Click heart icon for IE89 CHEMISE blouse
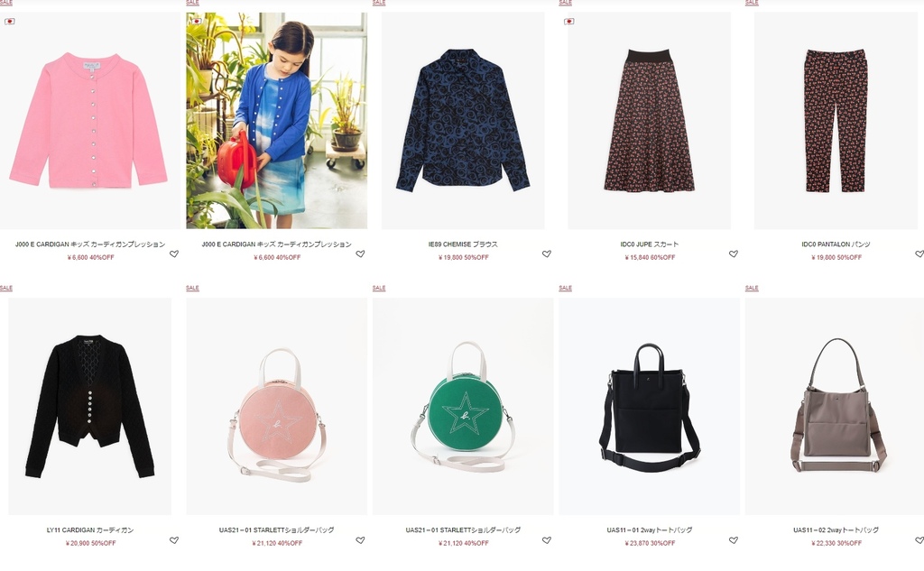The height and width of the screenshot is (571, 924). point(547,254)
